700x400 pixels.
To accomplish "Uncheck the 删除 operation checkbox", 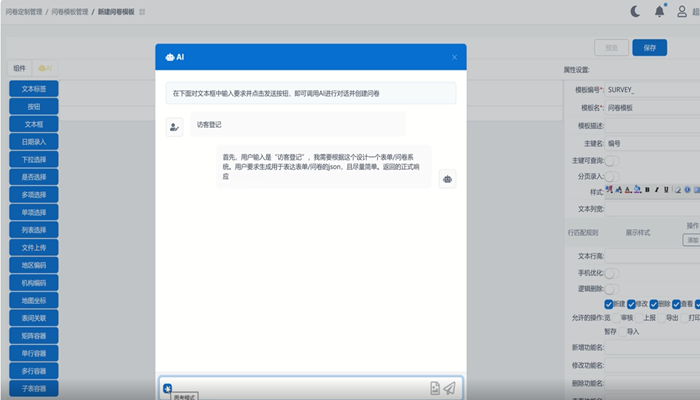I will pyautogui.click(x=654, y=304).
